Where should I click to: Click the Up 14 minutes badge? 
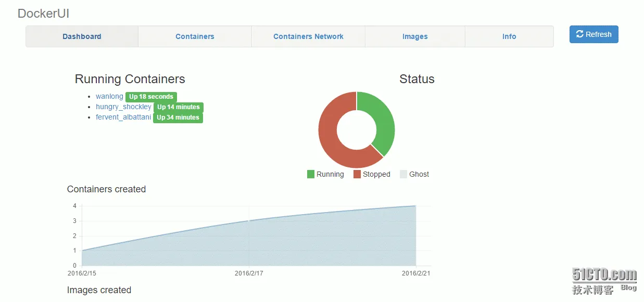(x=179, y=107)
